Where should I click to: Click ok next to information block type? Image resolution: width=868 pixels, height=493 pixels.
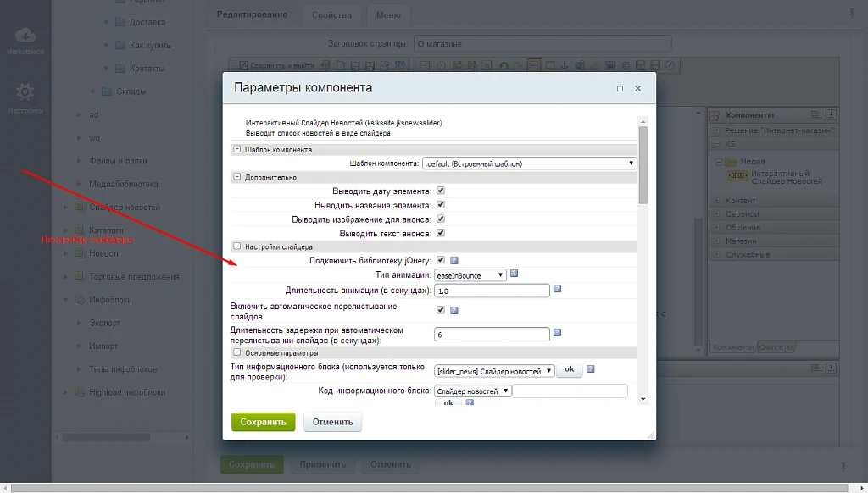569,369
